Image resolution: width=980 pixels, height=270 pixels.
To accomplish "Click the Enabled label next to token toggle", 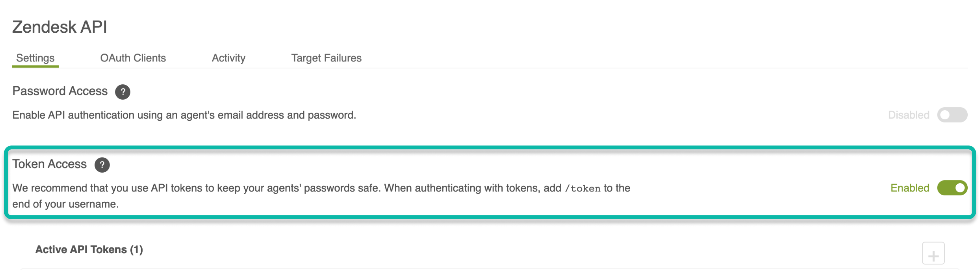I will pyautogui.click(x=910, y=188).
